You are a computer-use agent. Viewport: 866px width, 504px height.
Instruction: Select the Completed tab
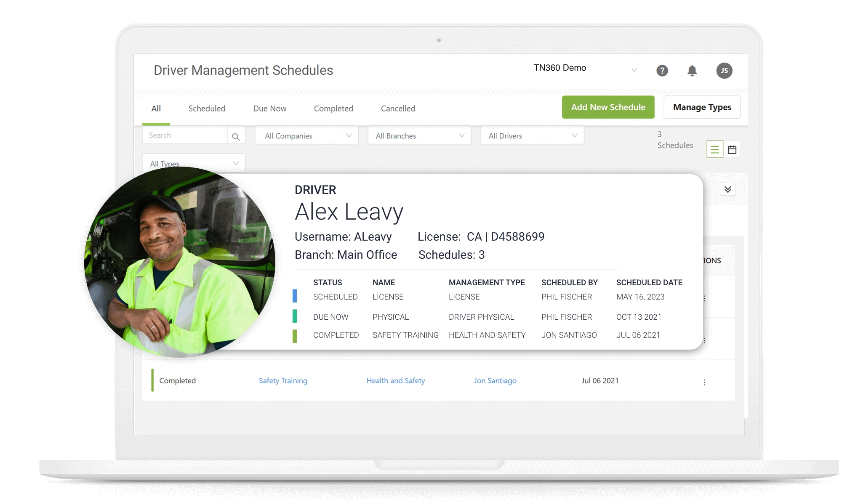[334, 109]
